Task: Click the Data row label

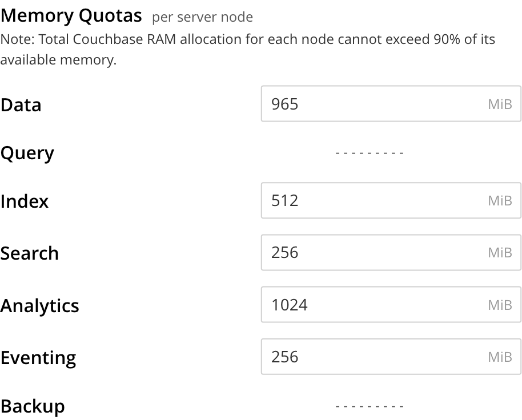Action: tap(21, 105)
